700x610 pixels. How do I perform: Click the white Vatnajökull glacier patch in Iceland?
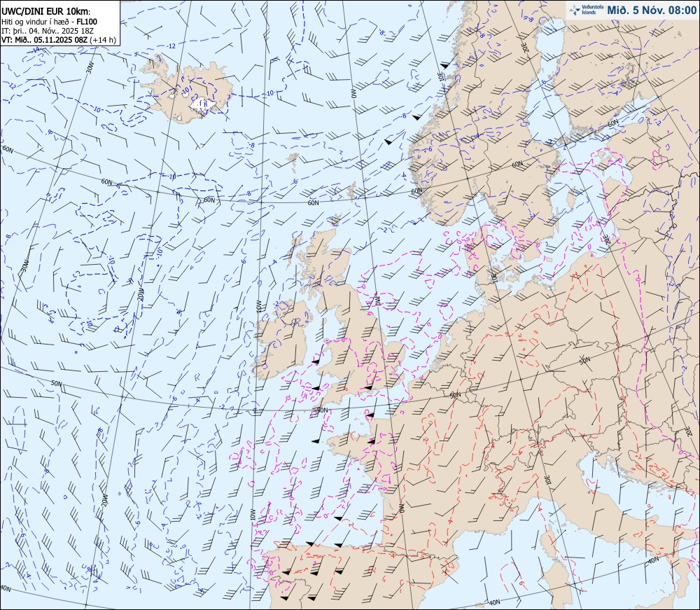pos(202,104)
